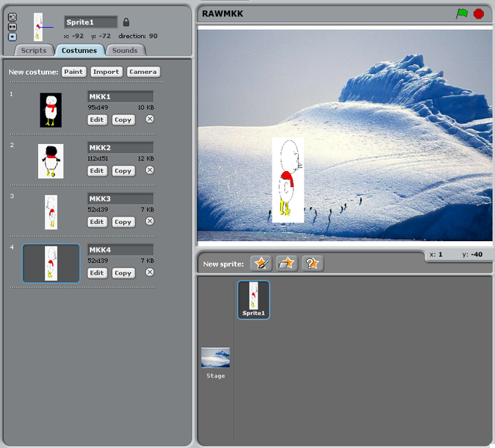
Task: Select the MKK3 costume thumbnail
Action: coord(51,212)
